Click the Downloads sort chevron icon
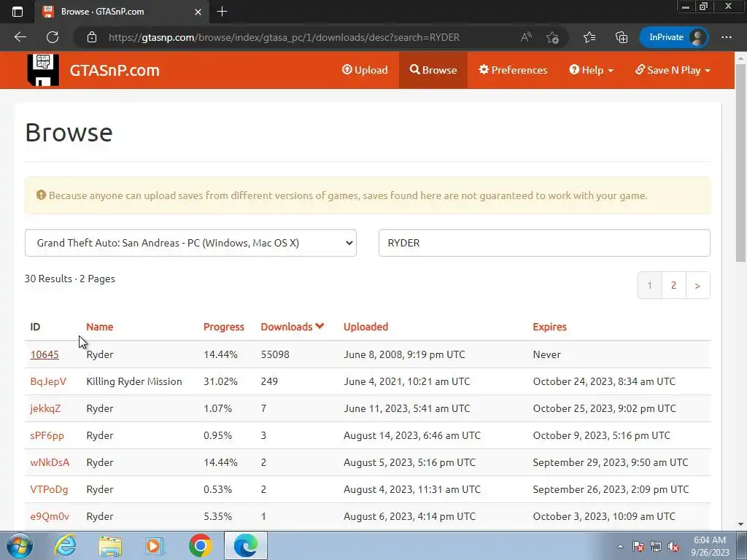 (320, 326)
